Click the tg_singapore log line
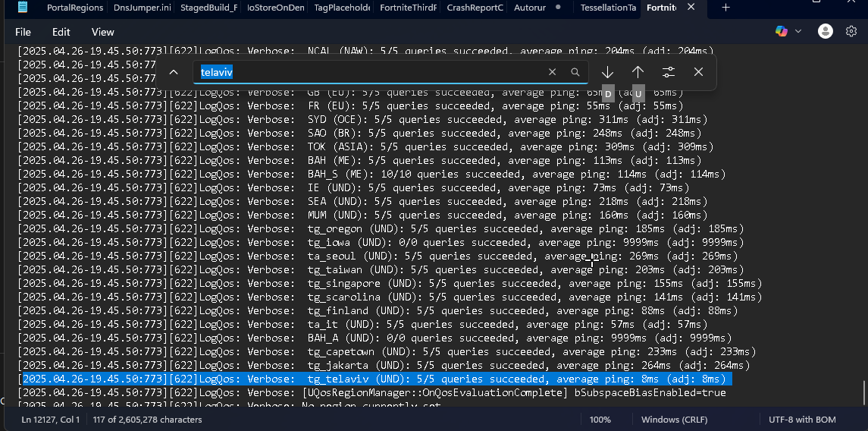This screenshot has height=431, width=868. (390, 284)
